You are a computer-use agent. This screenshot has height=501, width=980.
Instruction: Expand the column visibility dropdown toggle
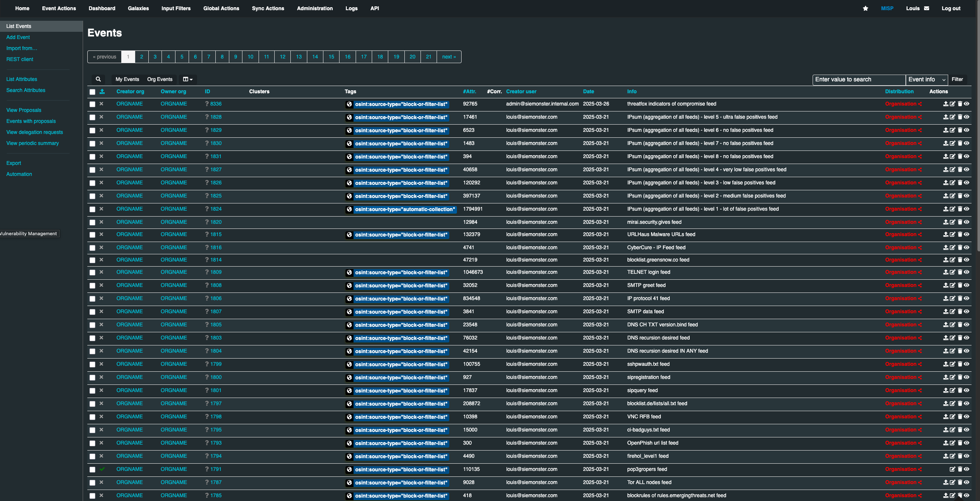[187, 79]
